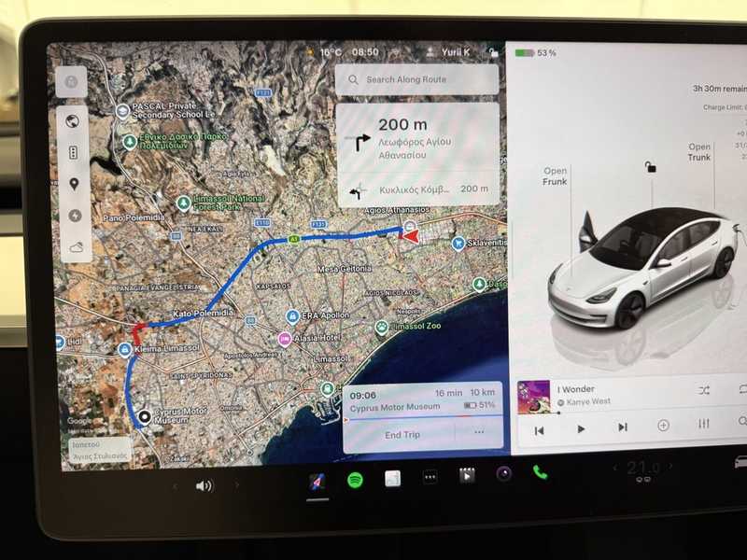Tap the red vehicle position arrow on the map

409,236
